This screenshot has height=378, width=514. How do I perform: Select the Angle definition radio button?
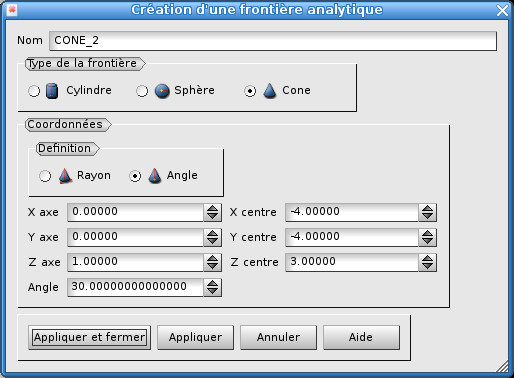click(x=135, y=176)
